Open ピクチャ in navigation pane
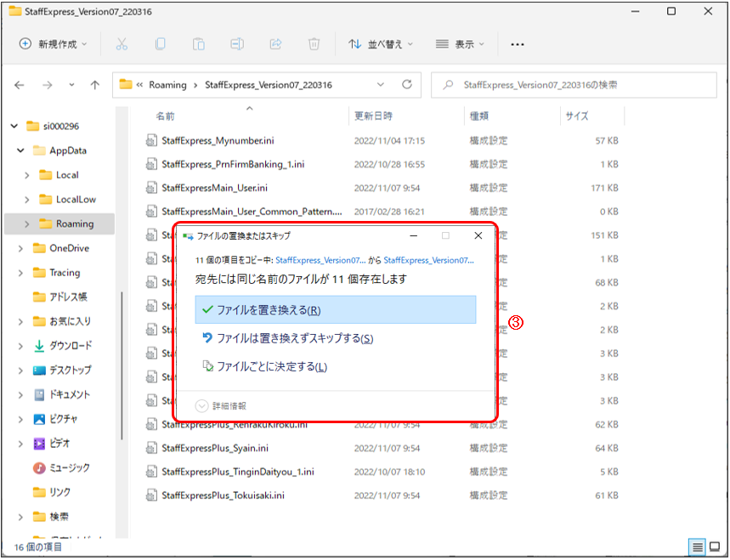Screen dimensions: 730x560 tap(55, 419)
